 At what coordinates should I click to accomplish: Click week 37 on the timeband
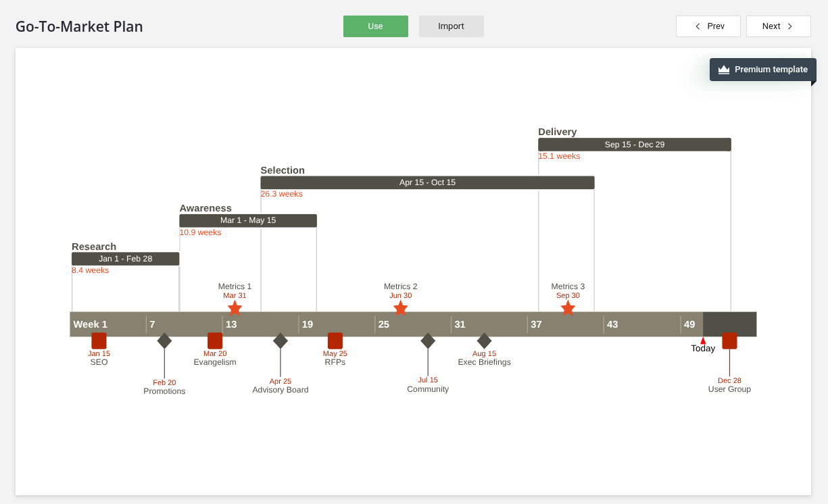tap(536, 324)
